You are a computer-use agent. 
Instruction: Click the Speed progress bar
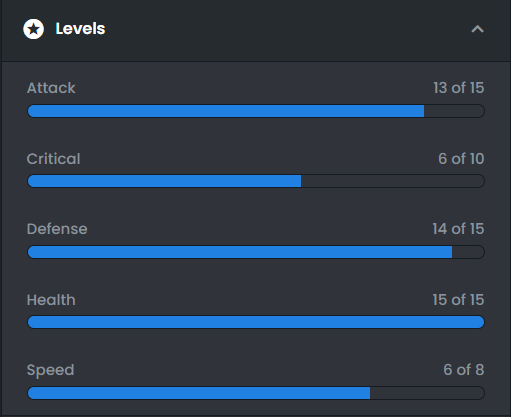256,393
